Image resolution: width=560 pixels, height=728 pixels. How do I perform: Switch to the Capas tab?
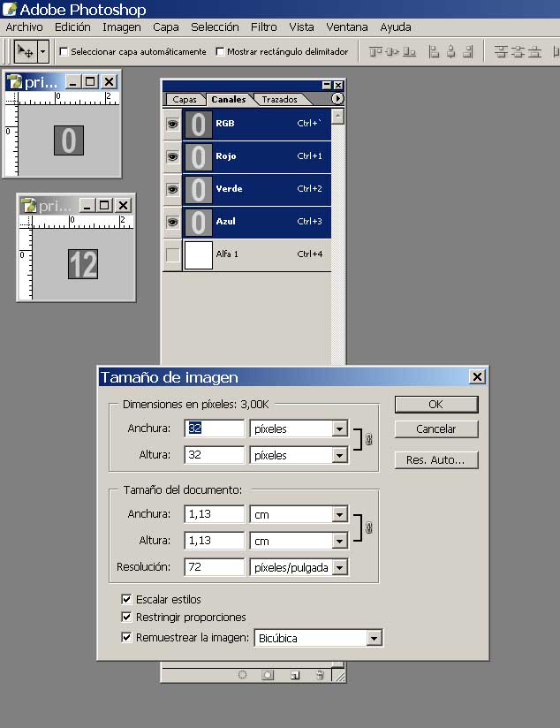185,100
